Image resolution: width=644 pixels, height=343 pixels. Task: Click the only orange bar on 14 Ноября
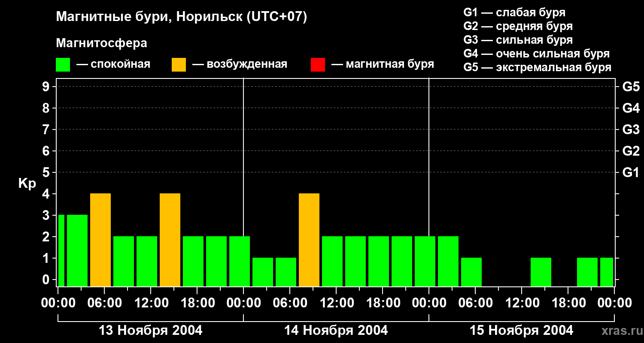pos(309,240)
